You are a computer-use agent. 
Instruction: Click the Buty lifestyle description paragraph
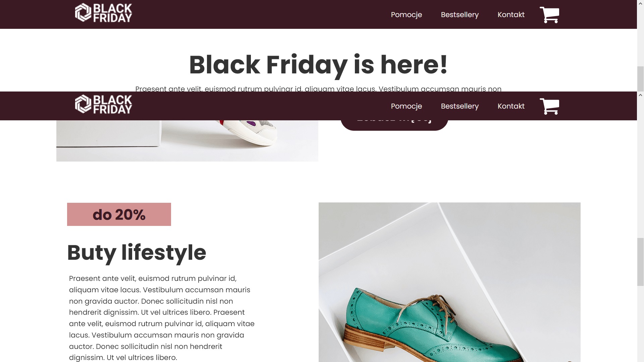[x=162, y=318]
